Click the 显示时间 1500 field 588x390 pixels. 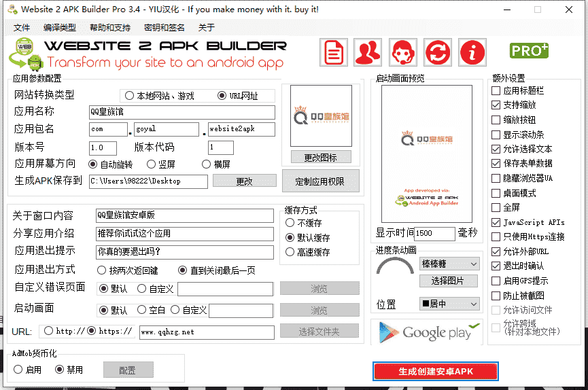(x=434, y=233)
